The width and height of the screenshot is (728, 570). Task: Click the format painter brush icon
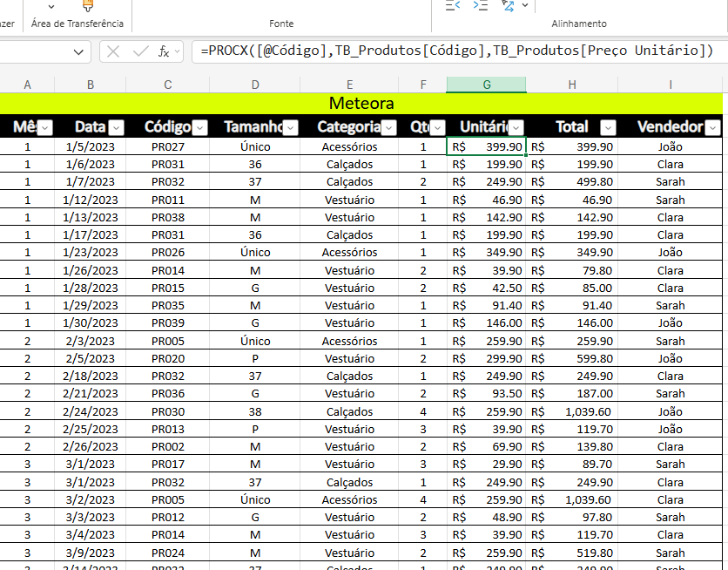pyautogui.click(x=88, y=5)
